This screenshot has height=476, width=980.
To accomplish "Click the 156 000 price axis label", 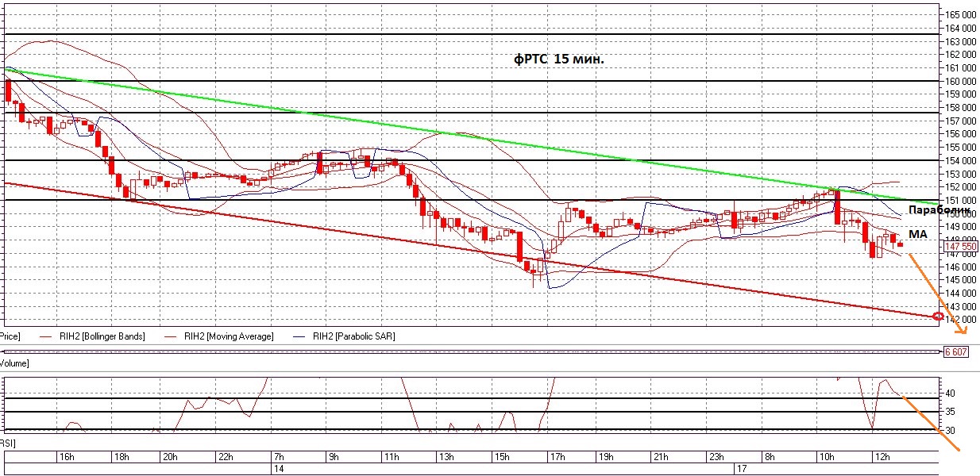I will tap(960, 133).
